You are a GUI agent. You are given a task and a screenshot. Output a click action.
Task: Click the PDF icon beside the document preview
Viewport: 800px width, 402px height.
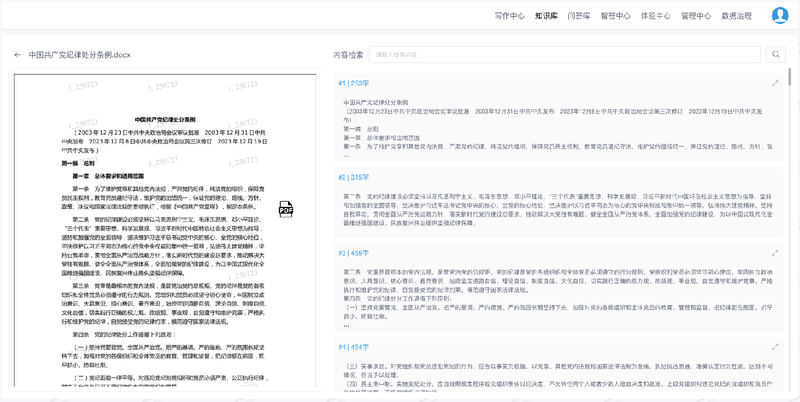(x=286, y=209)
